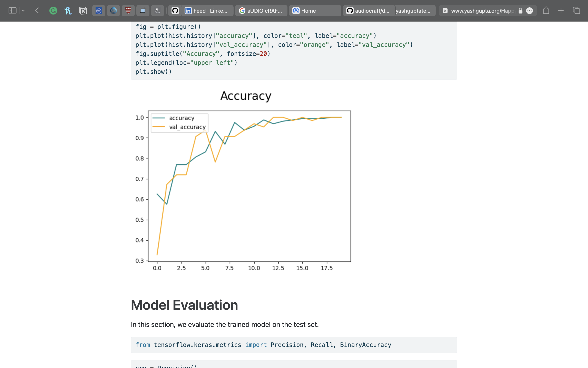Screen dimensions: 588x368
Task: Click the line fig = plt.figure()
Action: pos(168,27)
